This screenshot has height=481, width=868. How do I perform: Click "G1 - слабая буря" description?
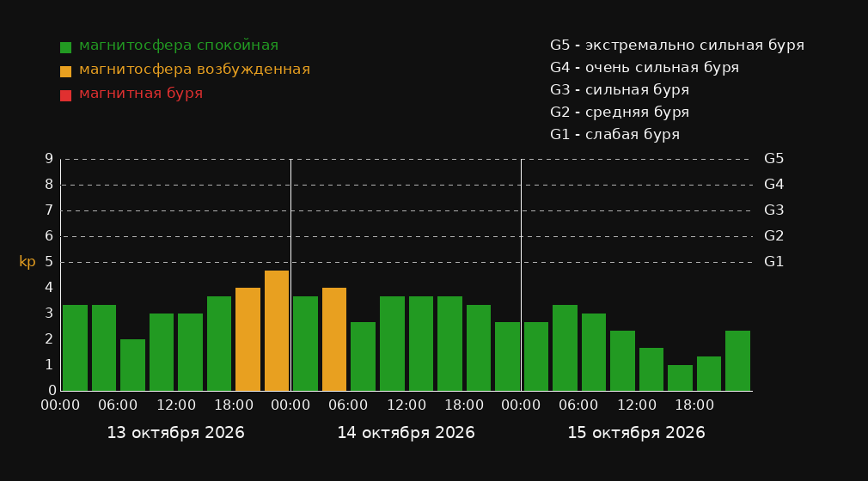(x=614, y=135)
